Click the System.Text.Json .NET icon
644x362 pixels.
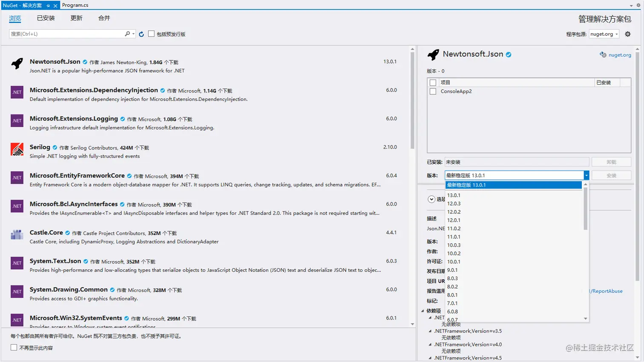17,263
